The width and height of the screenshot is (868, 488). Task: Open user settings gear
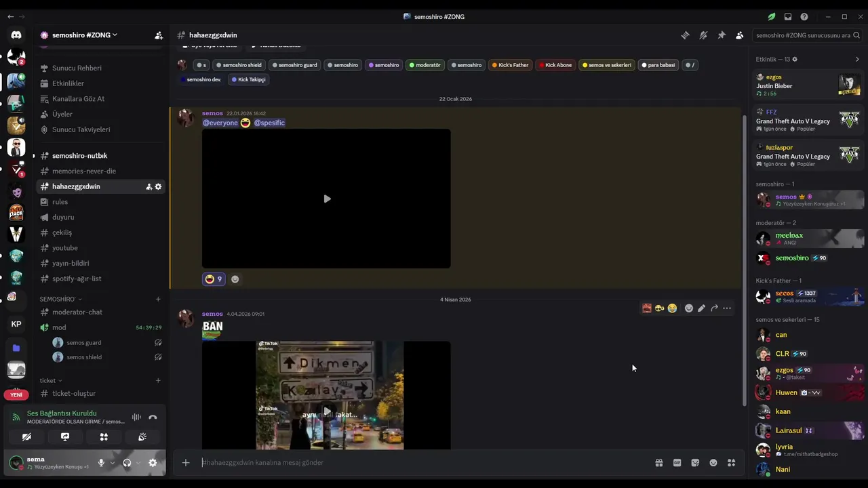pyautogui.click(x=153, y=463)
